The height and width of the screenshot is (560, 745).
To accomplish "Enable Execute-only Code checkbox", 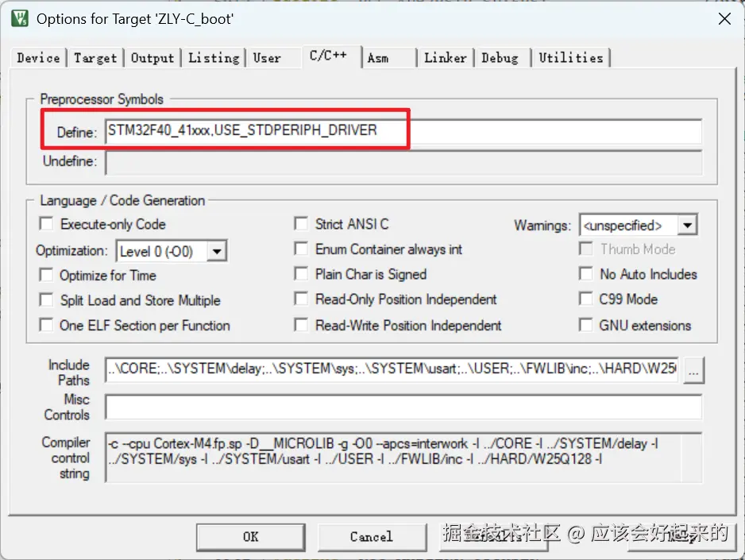I will click(46, 224).
